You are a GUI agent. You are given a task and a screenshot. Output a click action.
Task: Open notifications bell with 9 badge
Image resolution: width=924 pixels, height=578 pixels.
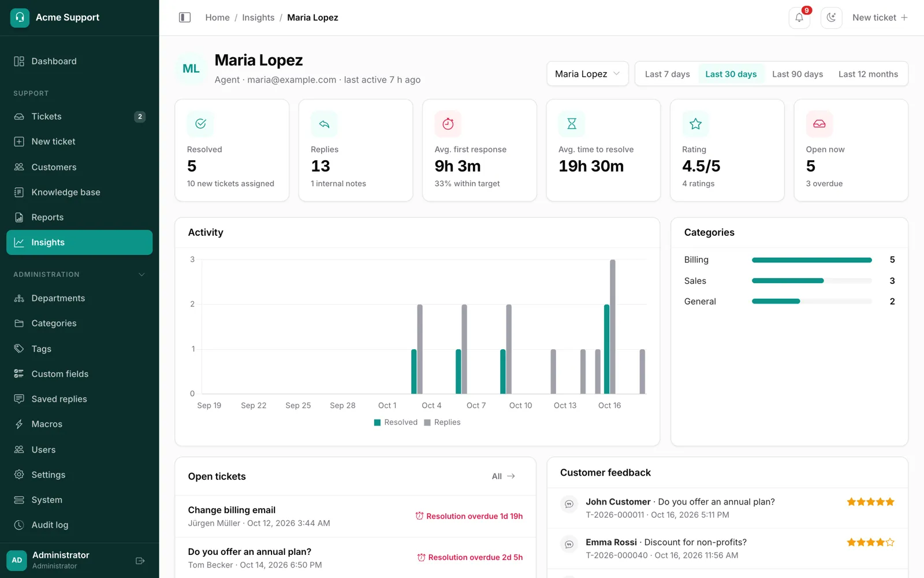tap(799, 17)
